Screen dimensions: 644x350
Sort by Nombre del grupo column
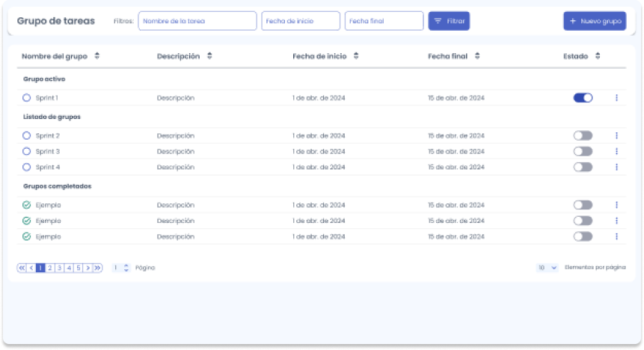click(x=97, y=56)
